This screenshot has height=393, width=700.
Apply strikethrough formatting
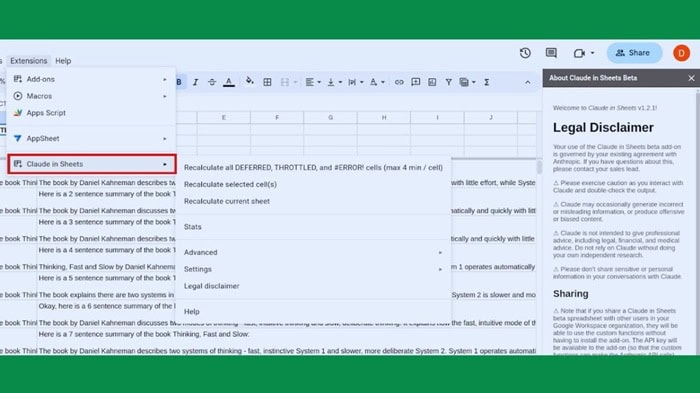[x=212, y=82]
